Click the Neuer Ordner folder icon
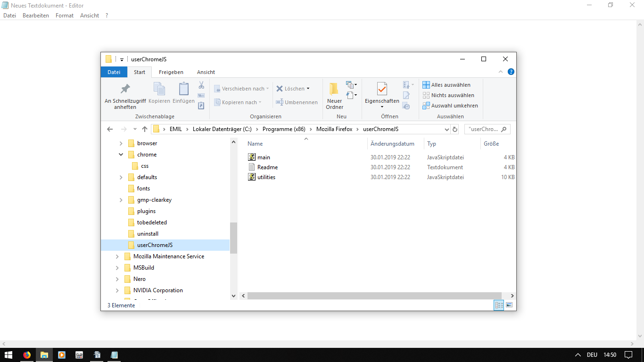644x362 pixels. (334, 89)
